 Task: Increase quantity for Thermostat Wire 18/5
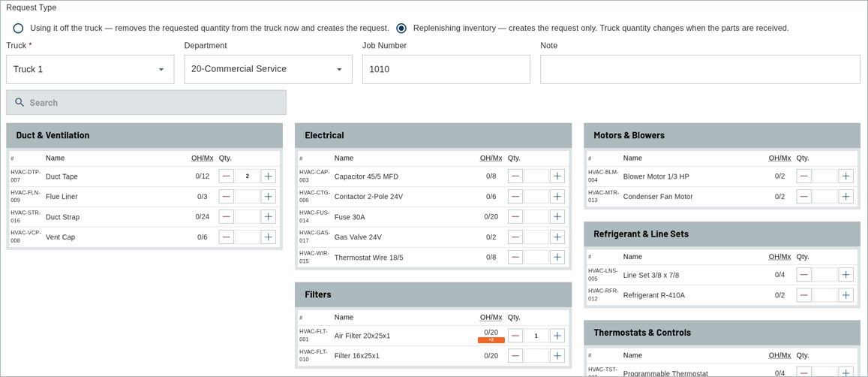coord(557,258)
